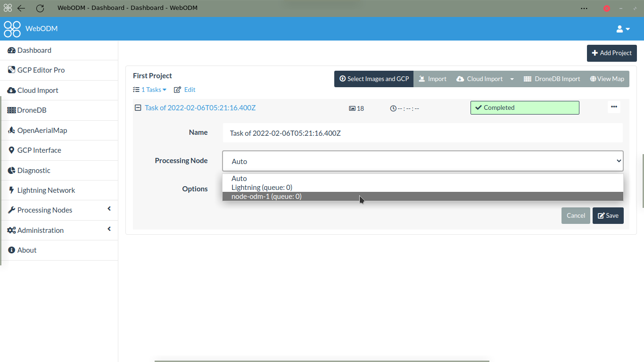Open the View Map tab
This screenshot has height=362, width=644.
pos(607,79)
